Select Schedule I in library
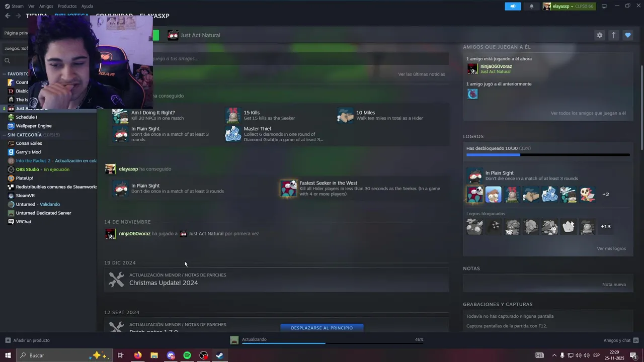 coord(26,117)
